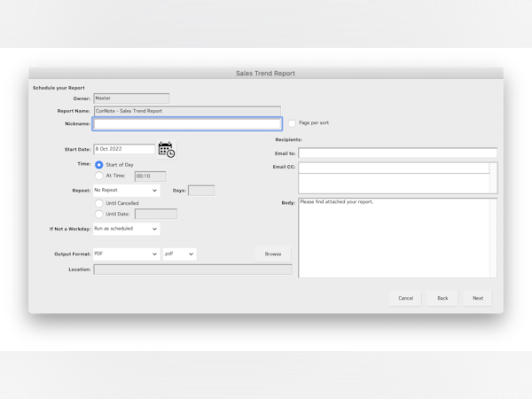Click the Email CC box scrollbar
Viewport: 532px width, 399px height.
click(493, 178)
